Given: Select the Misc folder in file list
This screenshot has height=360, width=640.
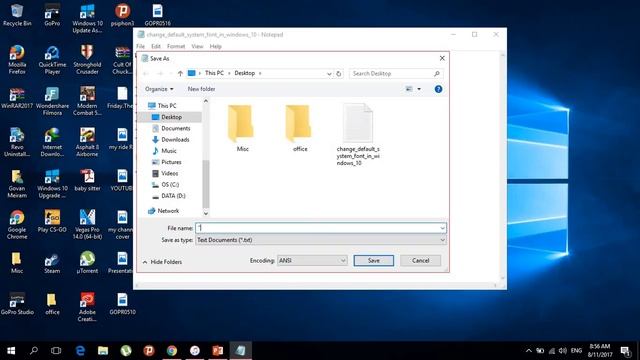Looking at the screenshot, I should (x=242, y=128).
